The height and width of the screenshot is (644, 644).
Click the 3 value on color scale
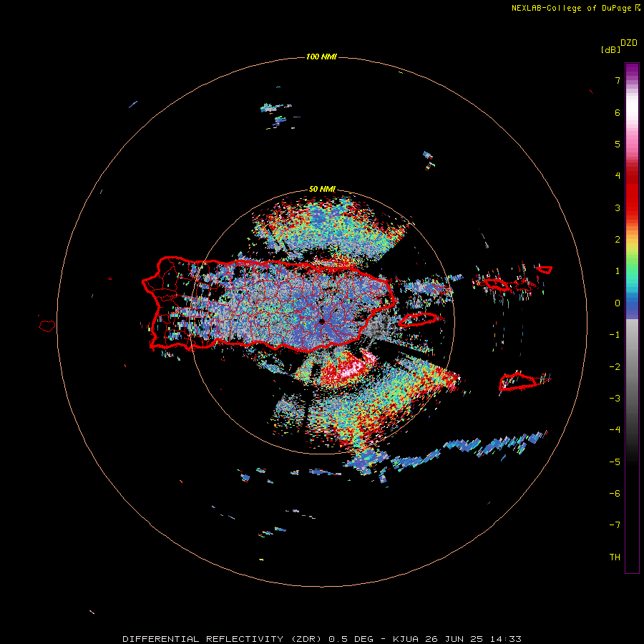[618, 208]
